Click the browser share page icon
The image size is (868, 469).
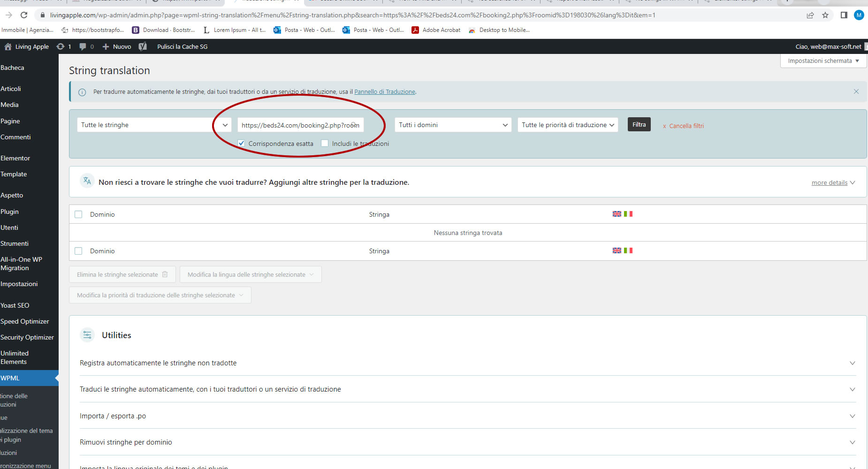point(810,15)
